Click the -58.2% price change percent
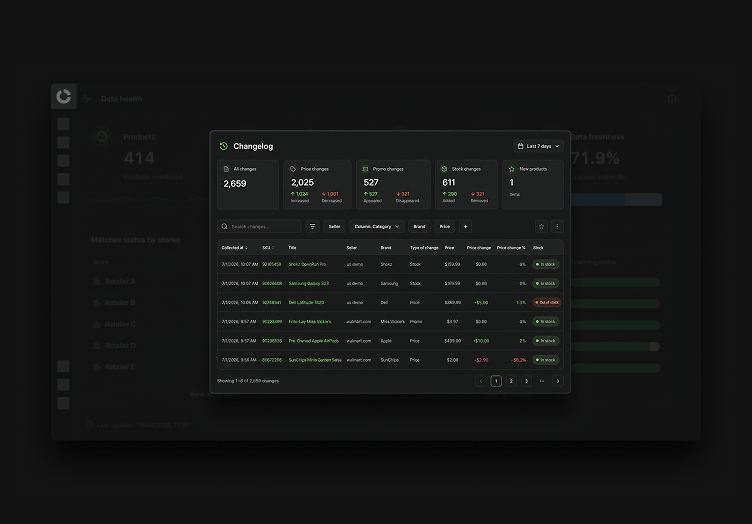The image size is (752, 524). 518,360
